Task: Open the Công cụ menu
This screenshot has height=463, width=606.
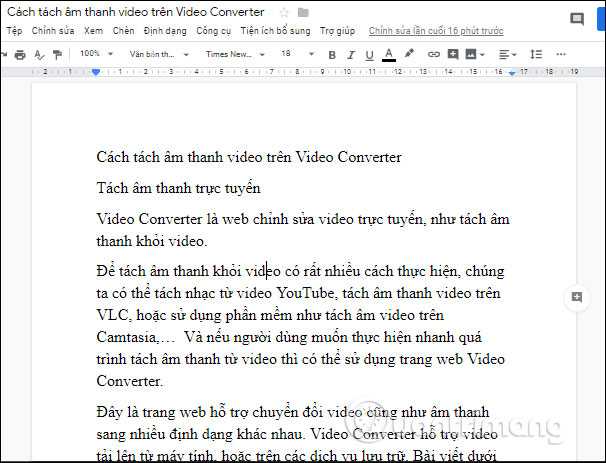Action: pyautogui.click(x=213, y=31)
